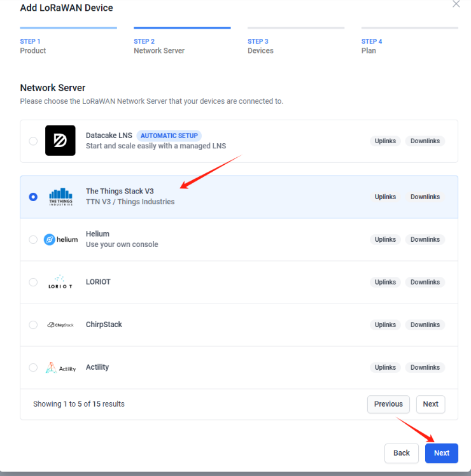Image resolution: width=471 pixels, height=476 pixels.
Task: Click the 'Add LoRaWAN Device' dialog title
Action: (x=66, y=8)
